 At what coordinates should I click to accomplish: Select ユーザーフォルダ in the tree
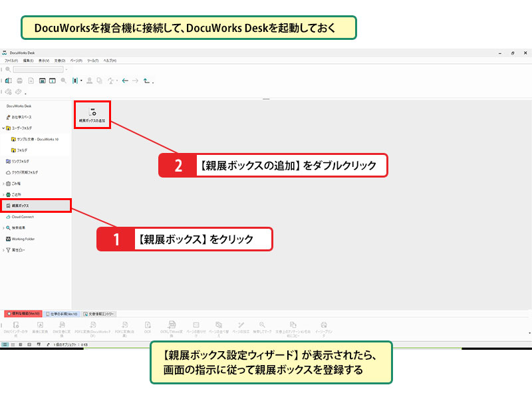pos(19,128)
